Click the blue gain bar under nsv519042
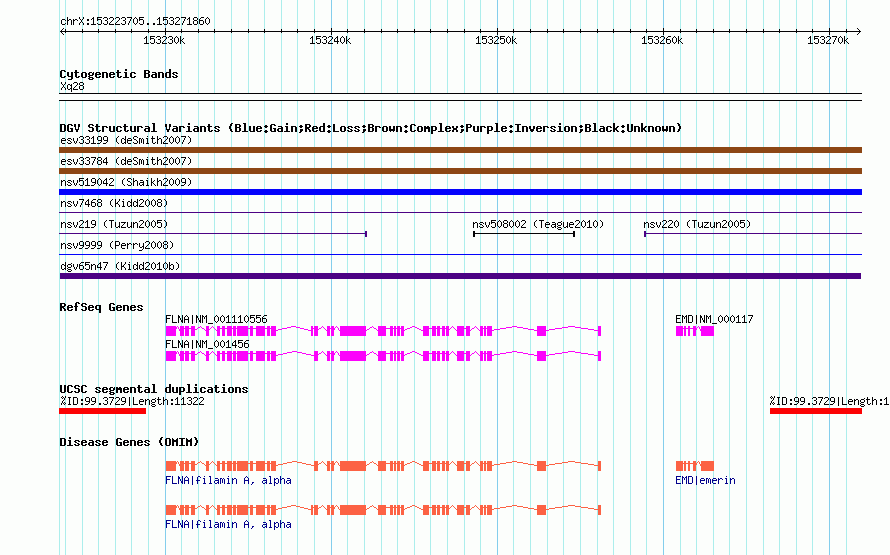 pos(460,192)
